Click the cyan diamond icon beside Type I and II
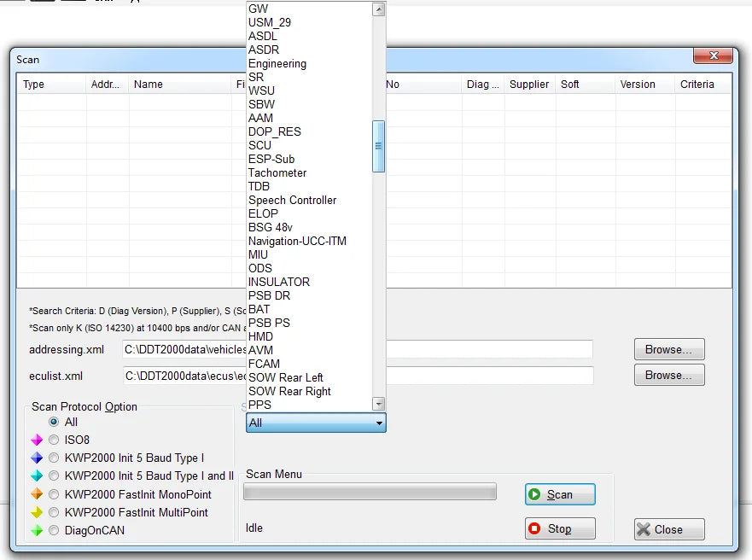The image size is (752, 560). click(37, 475)
